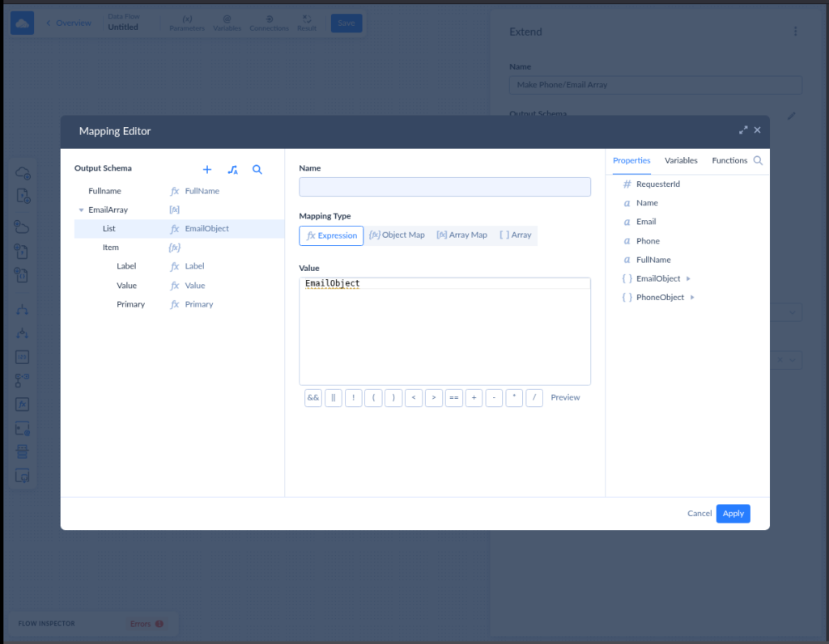Insert the || operator
This screenshot has width=829, height=644.
(x=333, y=398)
